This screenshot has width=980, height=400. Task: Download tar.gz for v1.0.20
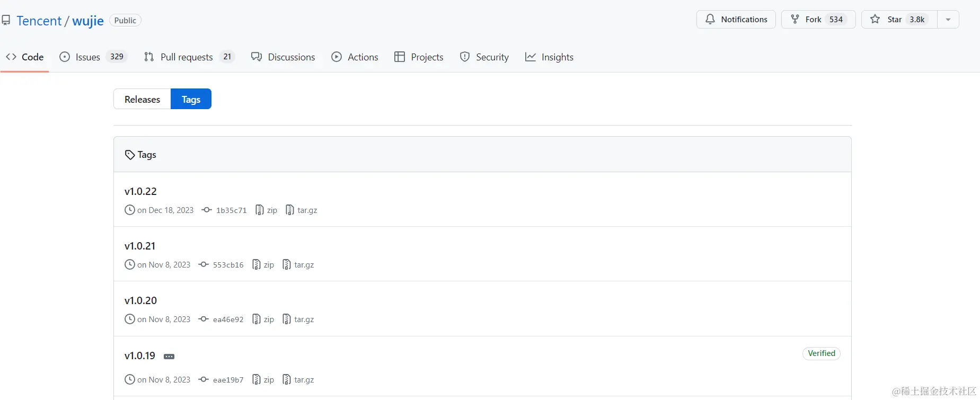coord(298,319)
